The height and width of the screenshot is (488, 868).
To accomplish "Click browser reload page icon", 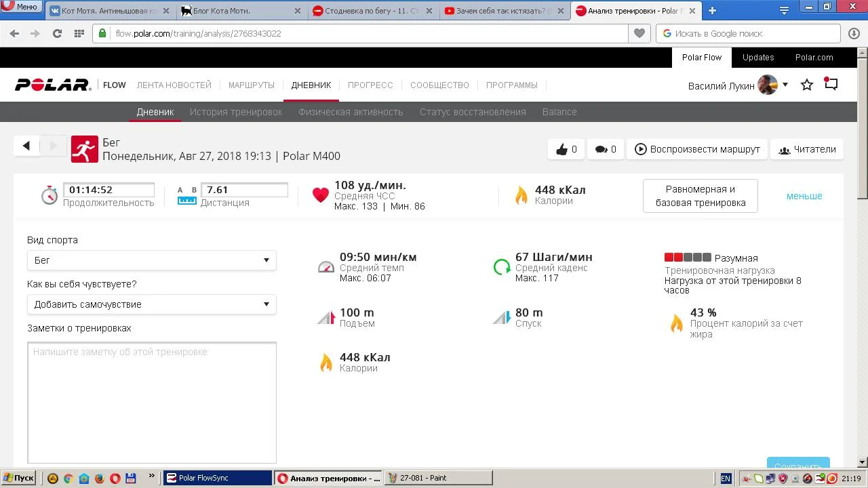I will pyautogui.click(x=57, y=33).
